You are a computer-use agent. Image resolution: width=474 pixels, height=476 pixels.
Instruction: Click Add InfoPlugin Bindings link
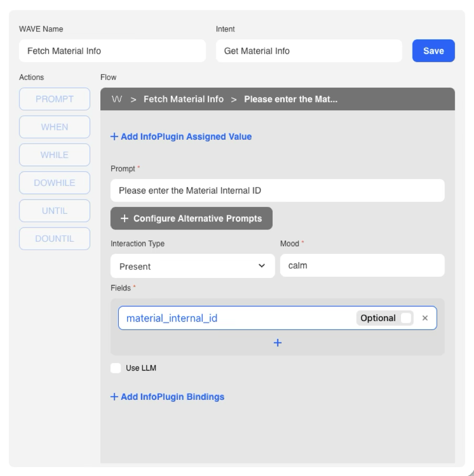(167, 397)
